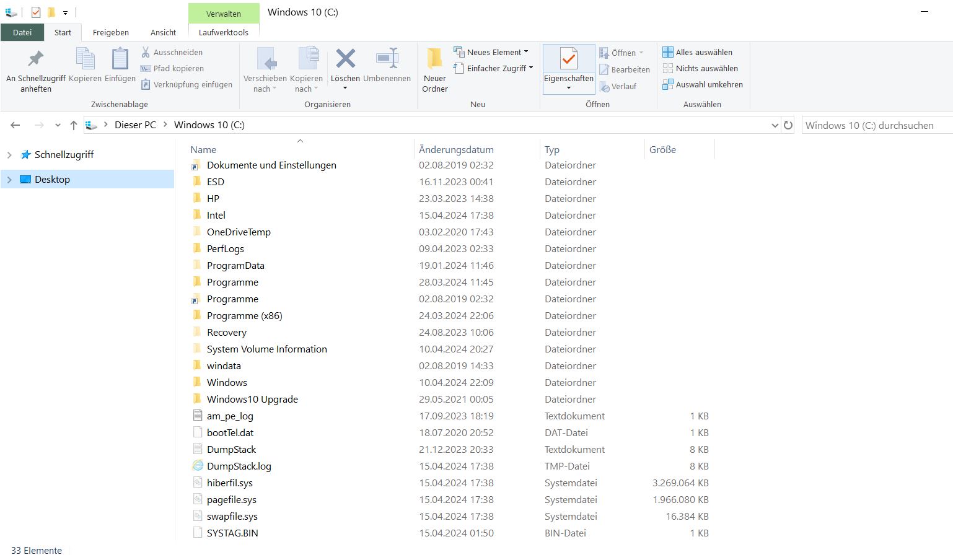Click Verlauf history icon
This screenshot has width=953, height=560.
point(604,87)
